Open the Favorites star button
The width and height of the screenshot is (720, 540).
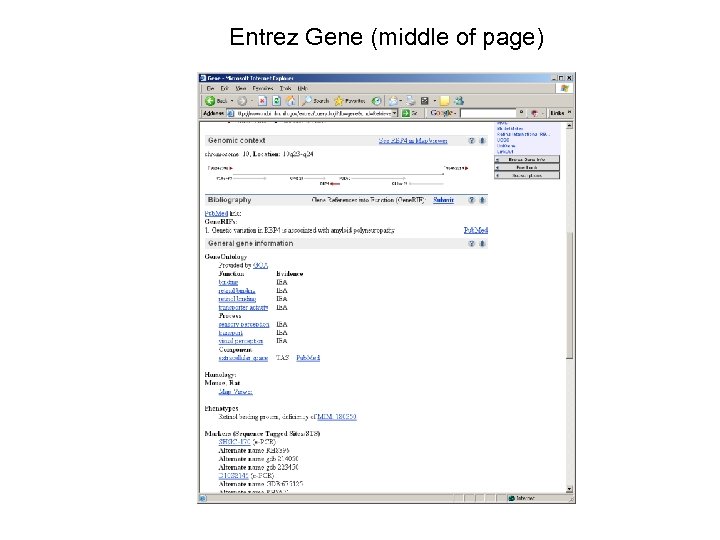pos(350,101)
